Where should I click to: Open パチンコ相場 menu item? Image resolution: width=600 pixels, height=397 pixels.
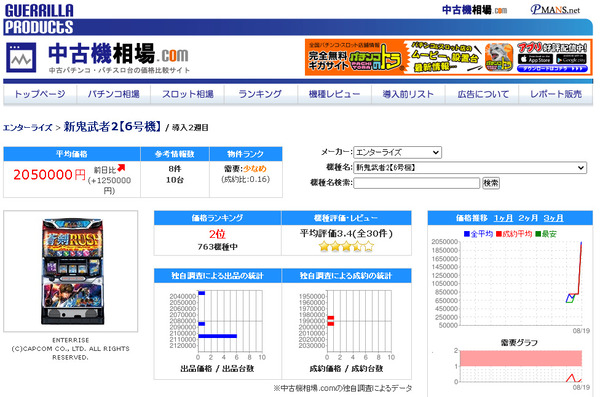coord(114,94)
